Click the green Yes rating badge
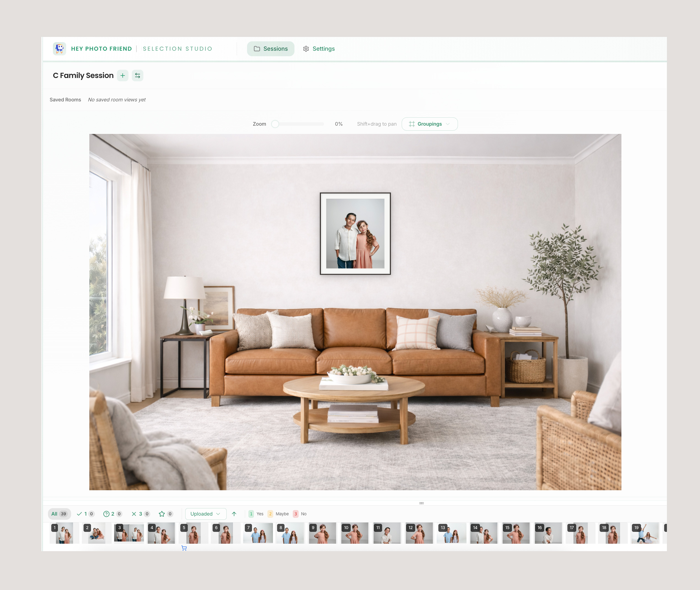 tap(251, 514)
